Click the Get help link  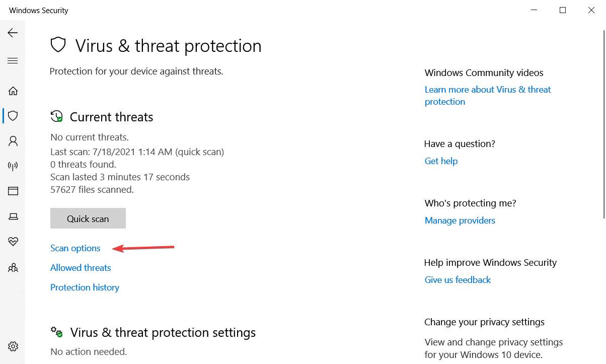[441, 161]
